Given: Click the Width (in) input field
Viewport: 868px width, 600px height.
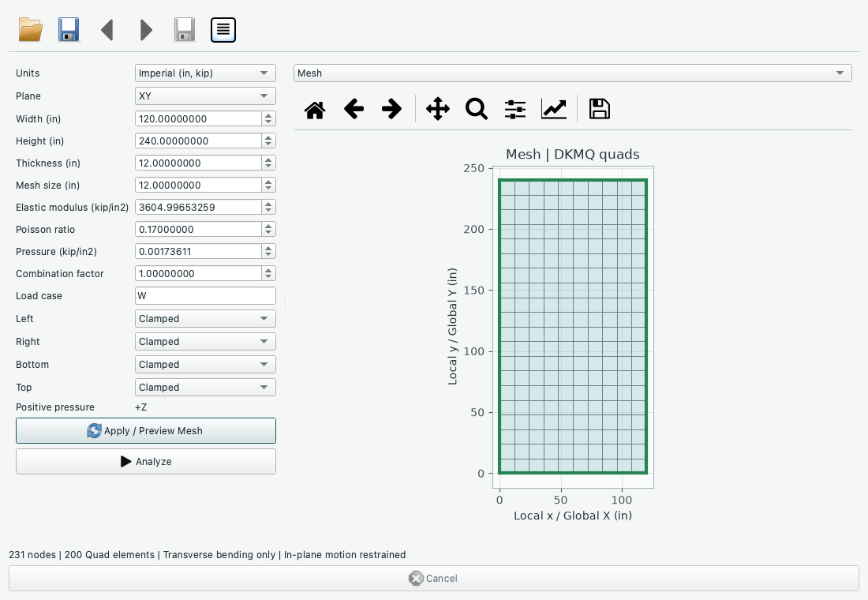Looking at the screenshot, I should [x=198, y=118].
